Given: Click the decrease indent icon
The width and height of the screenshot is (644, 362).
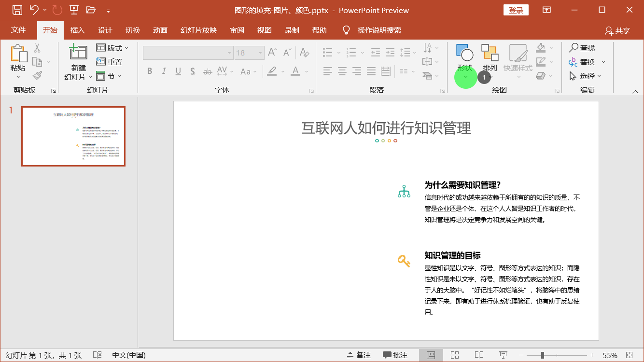Looking at the screenshot, I should 376,52.
